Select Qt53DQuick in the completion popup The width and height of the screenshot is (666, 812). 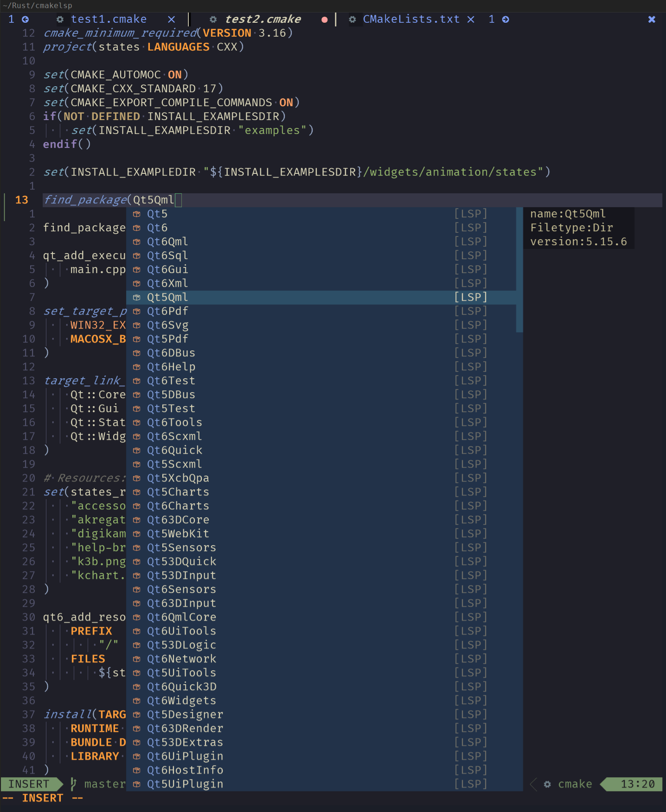321,561
